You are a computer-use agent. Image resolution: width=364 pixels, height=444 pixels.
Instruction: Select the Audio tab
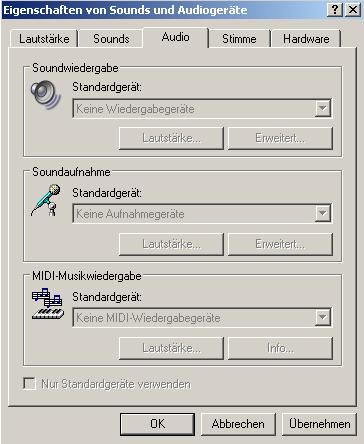[176, 37]
